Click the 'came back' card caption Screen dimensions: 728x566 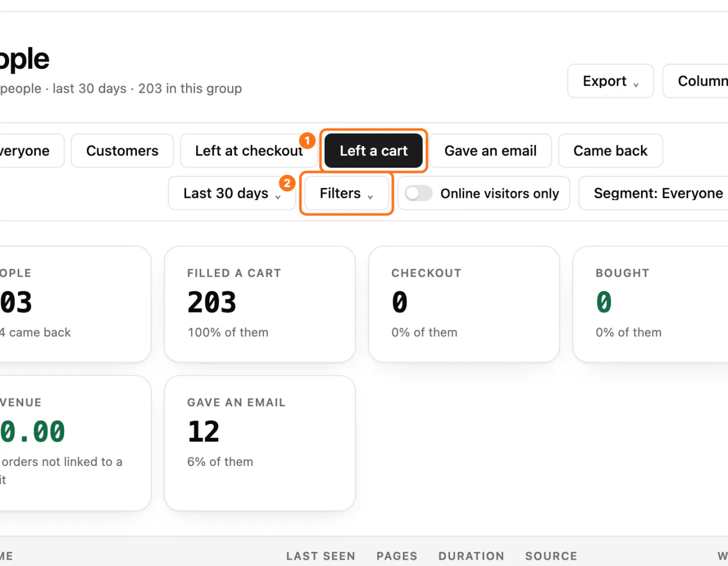(35, 332)
